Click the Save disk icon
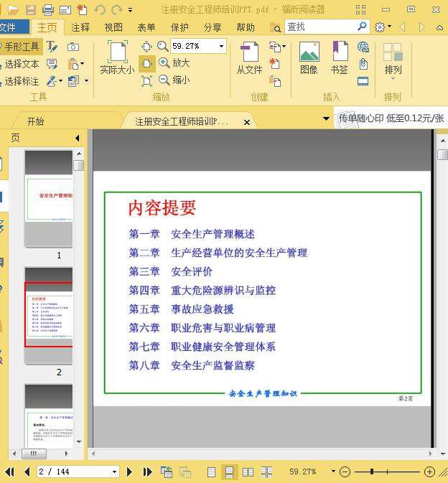The width and height of the screenshot is (448, 483). click(31, 10)
